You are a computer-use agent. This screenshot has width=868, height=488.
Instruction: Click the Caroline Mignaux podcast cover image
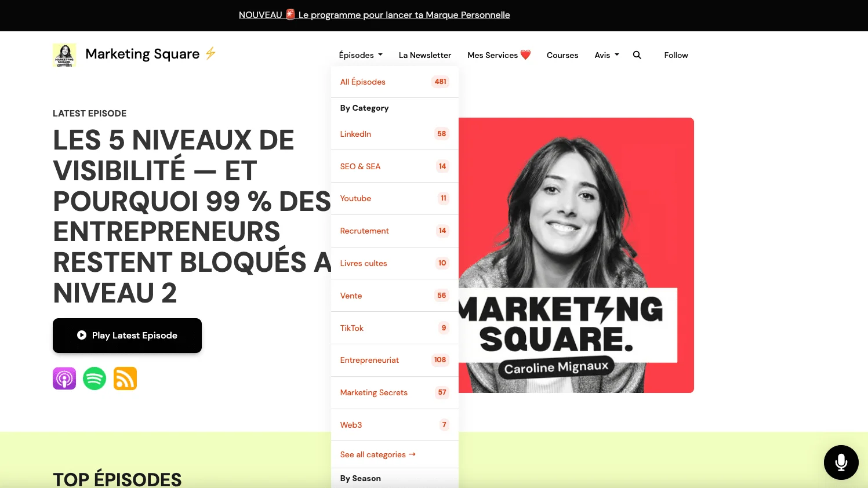pos(576,255)
